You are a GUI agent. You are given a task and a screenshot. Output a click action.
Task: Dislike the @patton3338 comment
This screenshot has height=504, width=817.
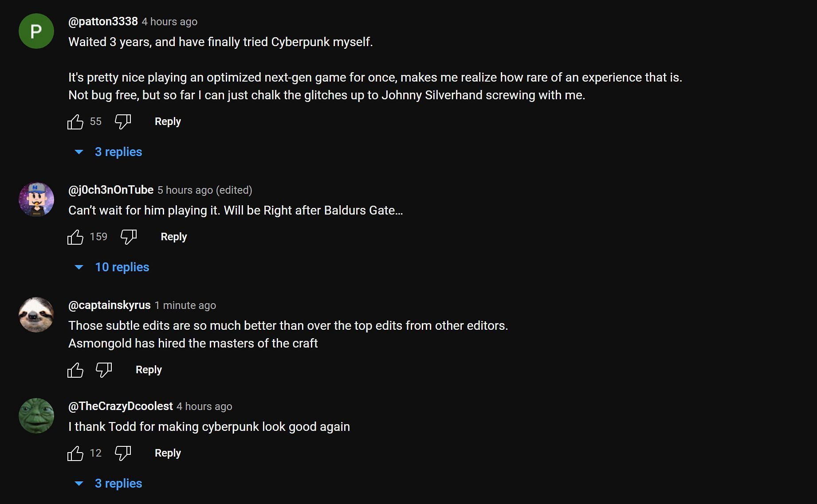pyautogui.click(x=123, y=121)
